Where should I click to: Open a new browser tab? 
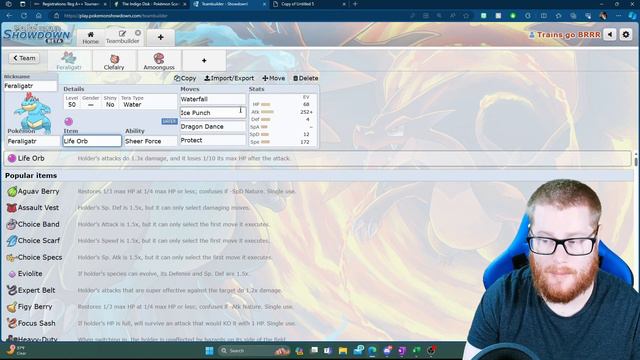pos(355,4)
